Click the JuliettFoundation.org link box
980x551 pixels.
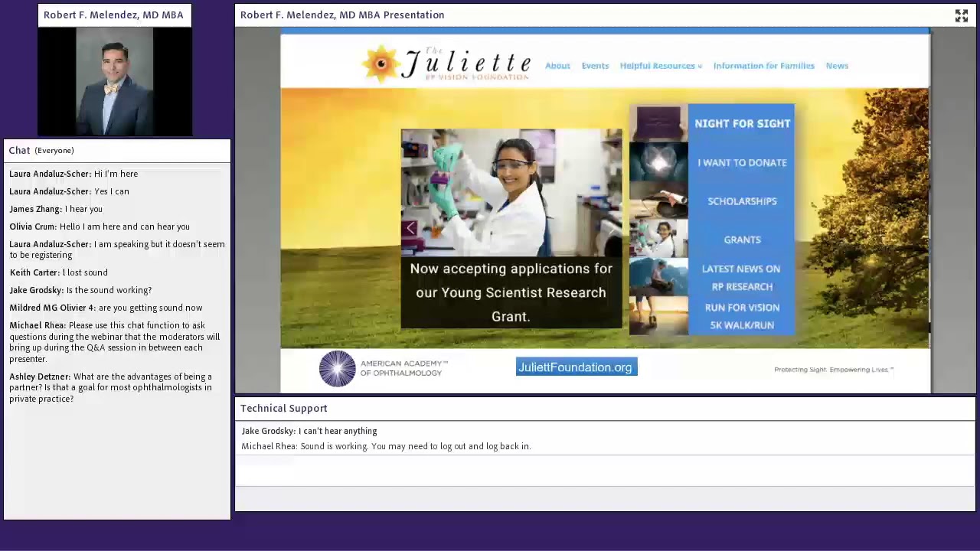577,367
